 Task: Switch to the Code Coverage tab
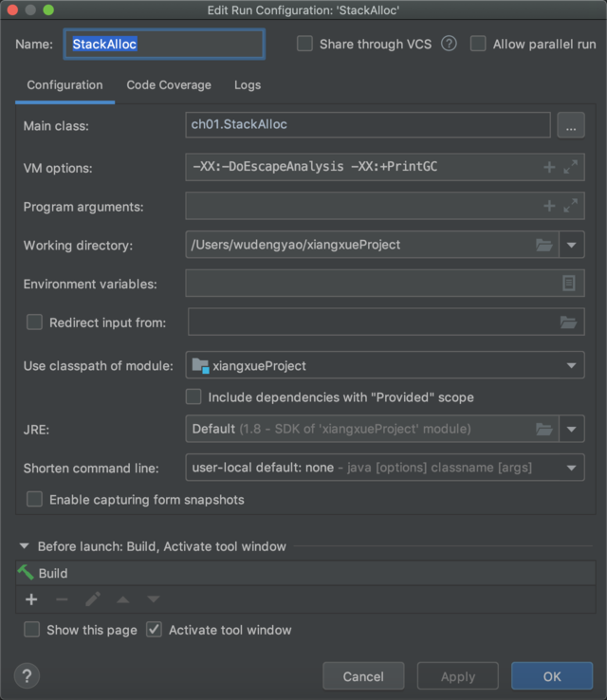click(x=169, y=85)
